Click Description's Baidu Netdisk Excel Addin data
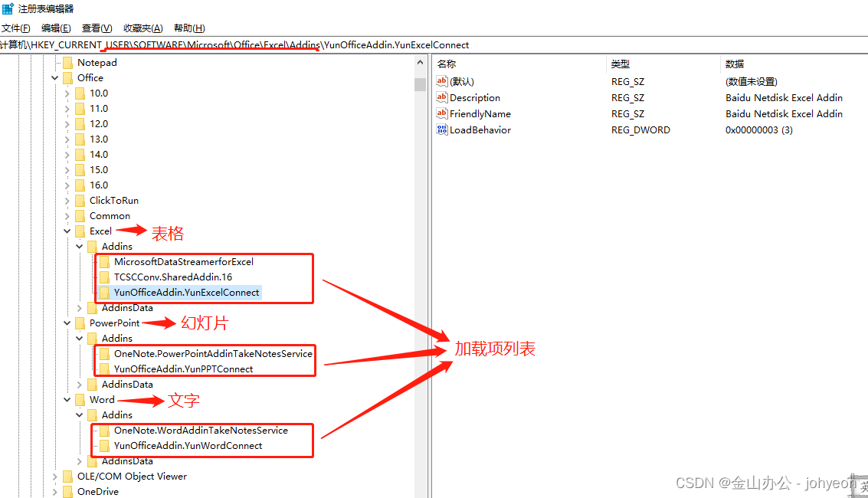868x498 pixels. [x=784, y=98]
